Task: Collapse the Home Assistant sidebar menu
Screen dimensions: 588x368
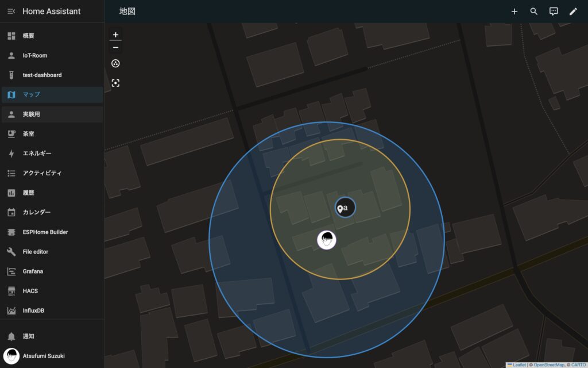Action: (11, 11)
